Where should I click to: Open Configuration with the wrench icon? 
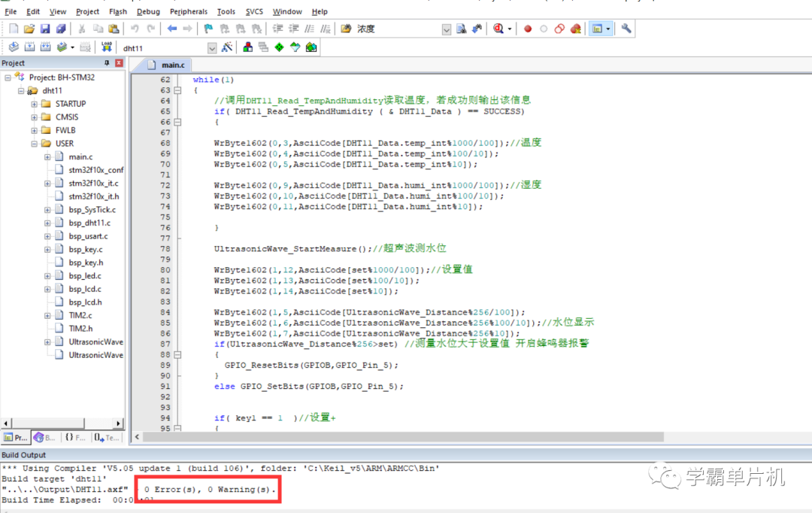coord(626,29)
